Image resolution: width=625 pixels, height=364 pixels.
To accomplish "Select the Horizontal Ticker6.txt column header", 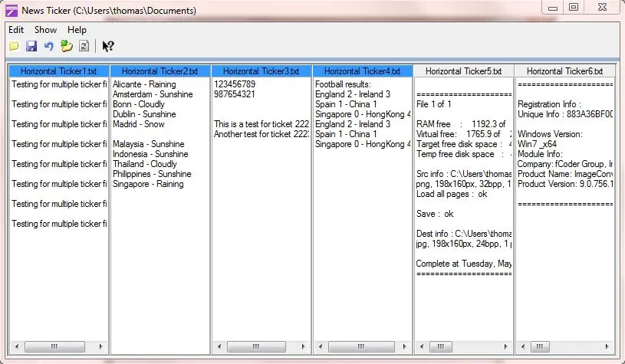I will coord(565,71).
